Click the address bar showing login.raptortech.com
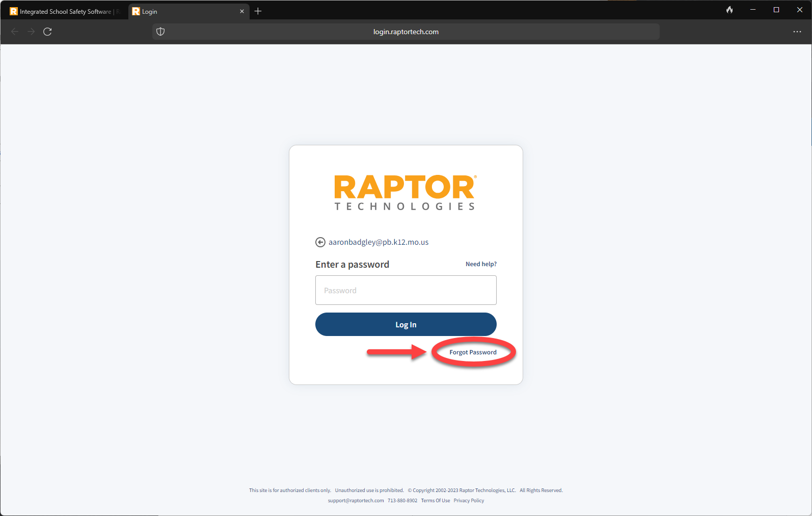The image size is (812, 516). click(406, 32)
